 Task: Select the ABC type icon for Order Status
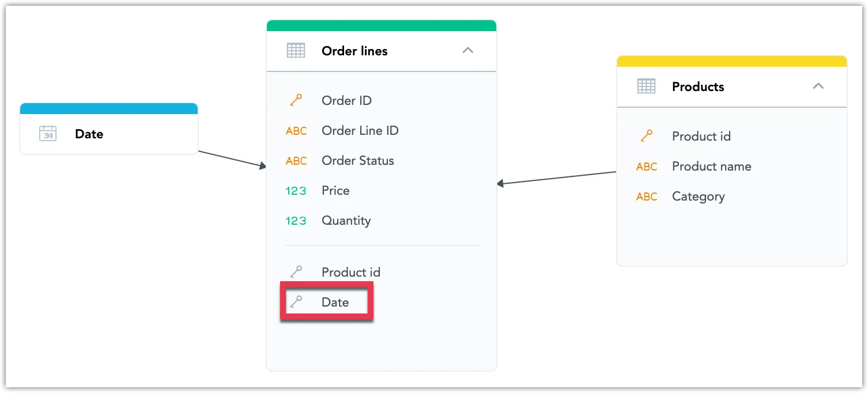tap(296, 161)
